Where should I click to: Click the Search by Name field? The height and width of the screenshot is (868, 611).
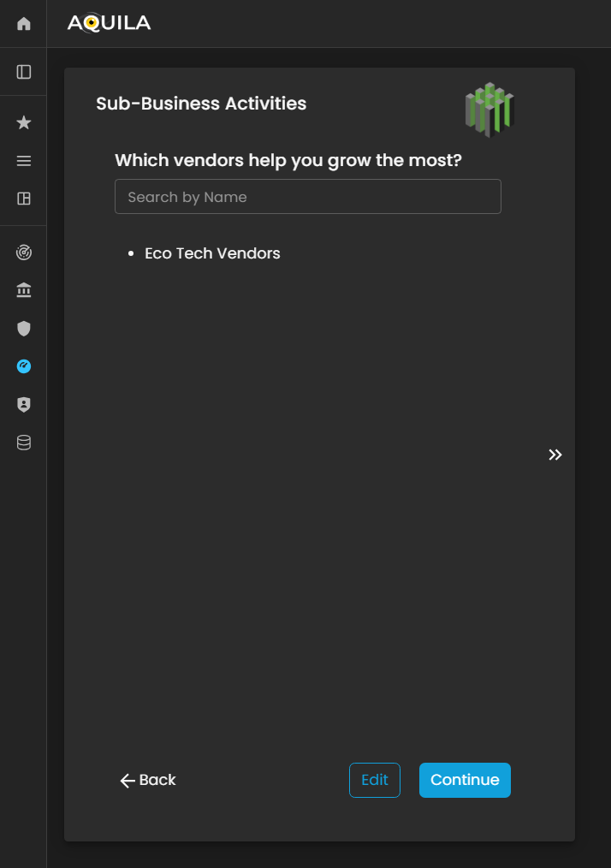tap(307, 197)
